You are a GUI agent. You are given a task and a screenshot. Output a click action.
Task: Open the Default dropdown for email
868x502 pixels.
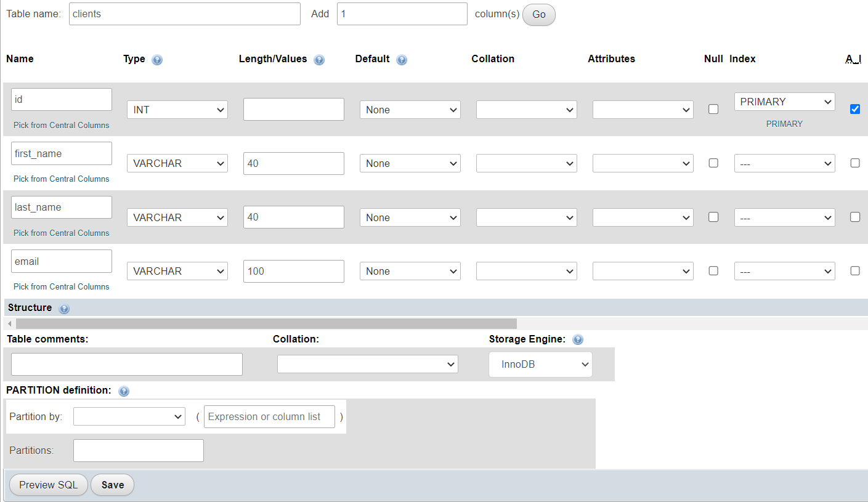(410, 271)
